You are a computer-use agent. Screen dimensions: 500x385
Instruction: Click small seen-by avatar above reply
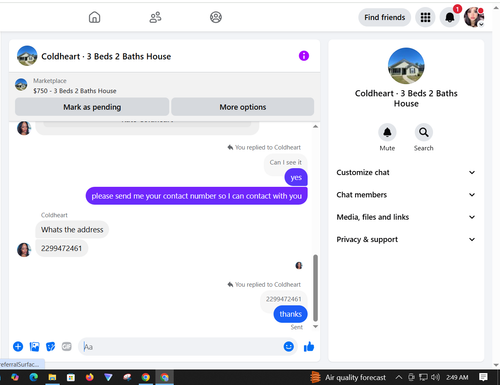pyautogui.click(x=299, y=265)
